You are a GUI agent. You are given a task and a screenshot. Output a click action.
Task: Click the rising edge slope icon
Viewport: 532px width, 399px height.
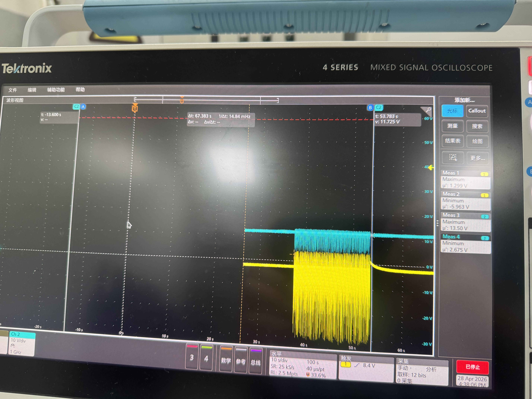point(357,365)
